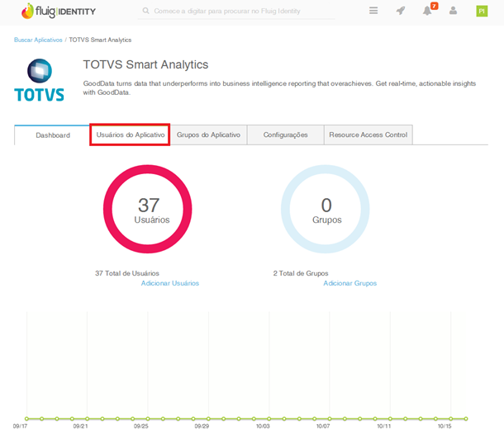Open notifications bell with 7 badge
Viewport: 504px width, 430px height.
coord(430,10)
